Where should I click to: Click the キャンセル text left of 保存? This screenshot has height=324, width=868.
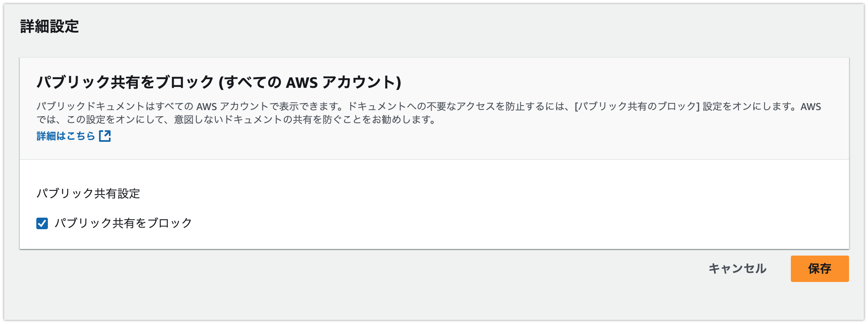pos(737,269)
